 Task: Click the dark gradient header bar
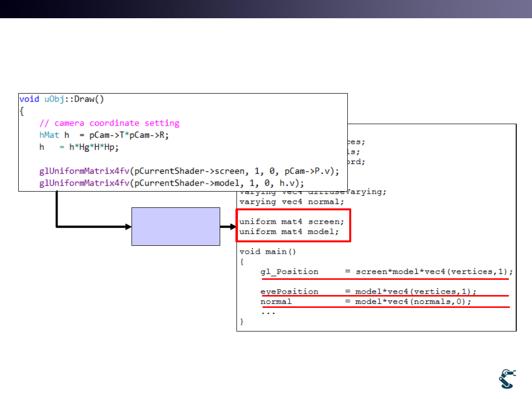point(266,9)
